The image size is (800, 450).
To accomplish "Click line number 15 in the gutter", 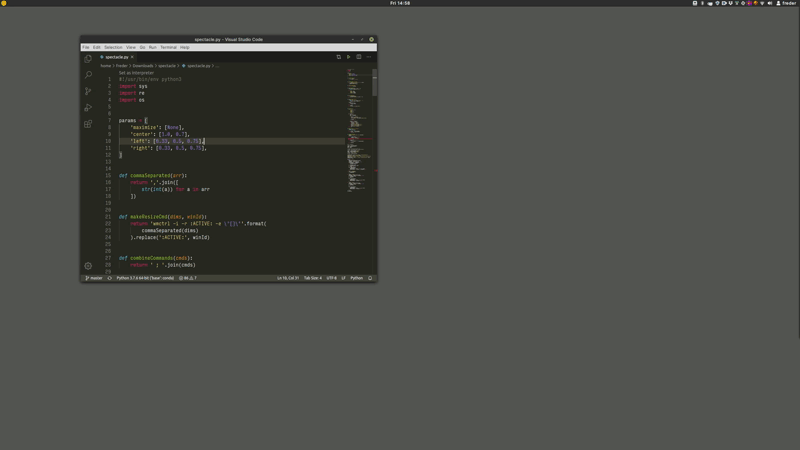I will 108,176.
